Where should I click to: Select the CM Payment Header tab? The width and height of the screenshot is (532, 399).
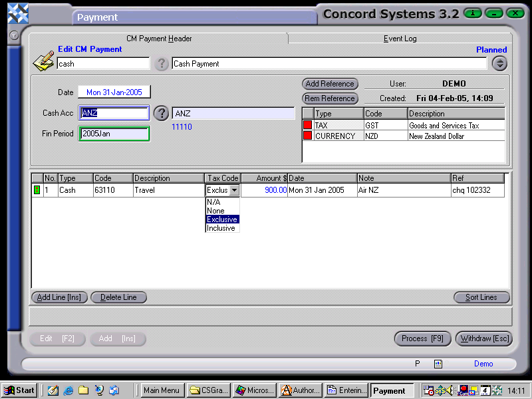pos(159,39)
